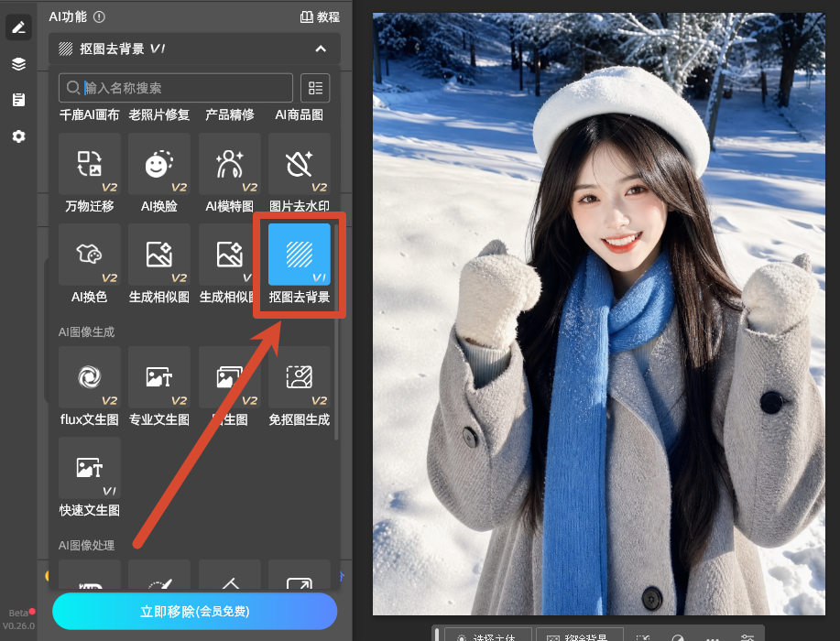Click the function list vertical scrollbar
The height and width of the screenshot is (641, 840).
pyautogui.click(x=336, y=332)
